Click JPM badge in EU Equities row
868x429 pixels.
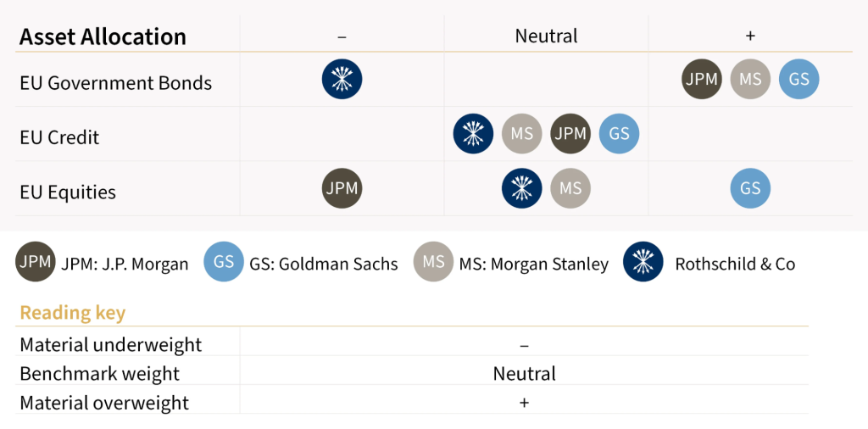(x=342, y=188)
